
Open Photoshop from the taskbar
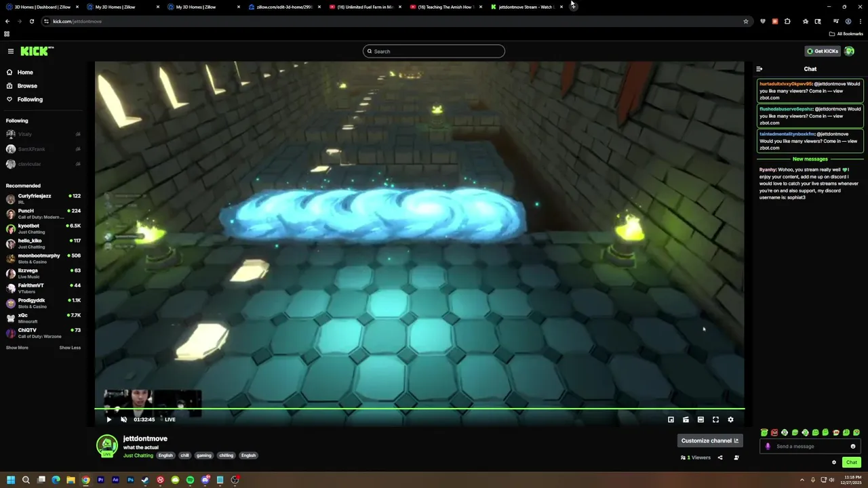click(x=130, y=480)
